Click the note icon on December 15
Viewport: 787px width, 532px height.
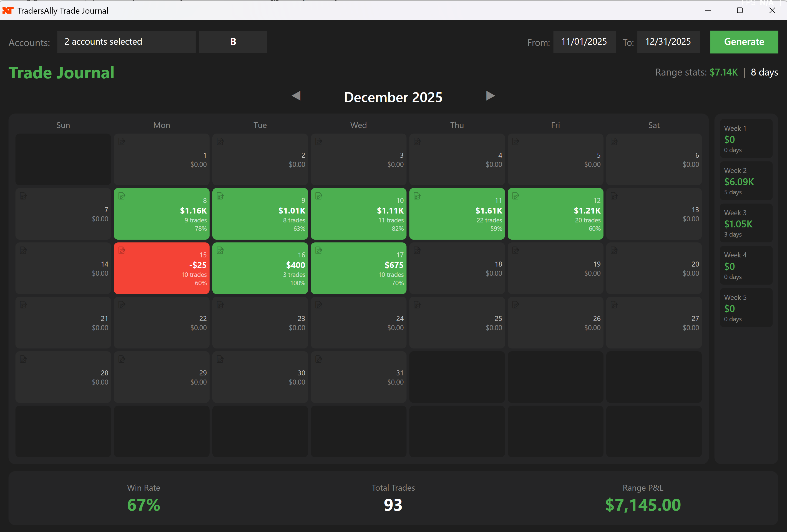click(x=122, y=250)
